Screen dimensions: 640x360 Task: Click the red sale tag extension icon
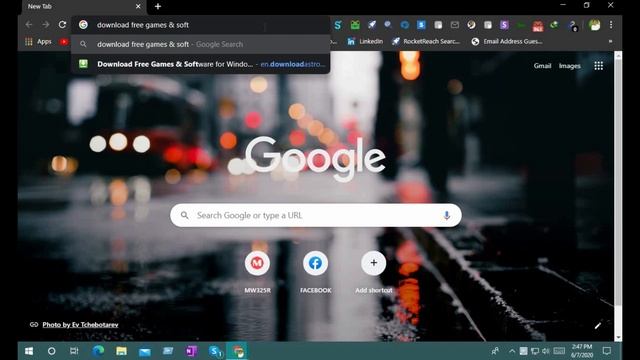coord(538,26)
